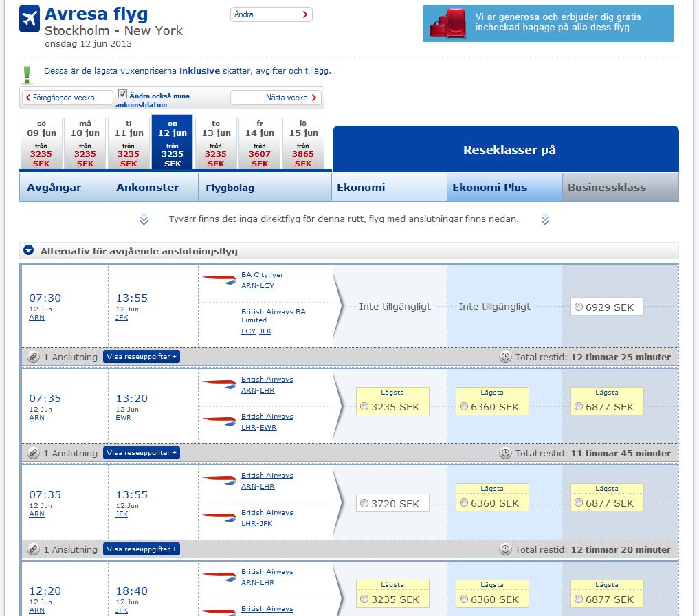Viewport: 699px width, 616px height.
Task: Click the red luggage icon in banner
Action: tap(447, 23)
